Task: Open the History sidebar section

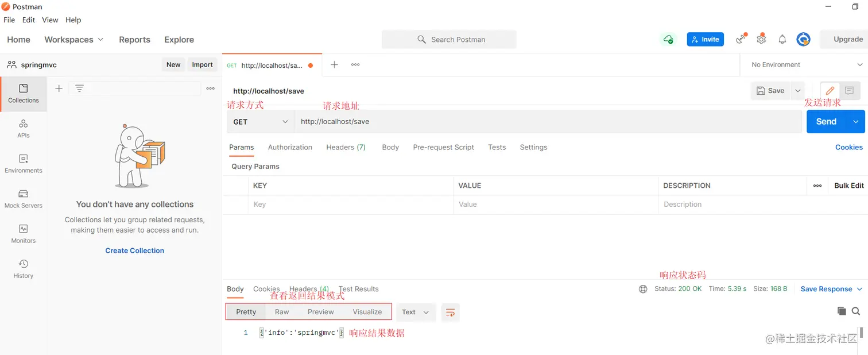Action: click(x=24, y=269)
